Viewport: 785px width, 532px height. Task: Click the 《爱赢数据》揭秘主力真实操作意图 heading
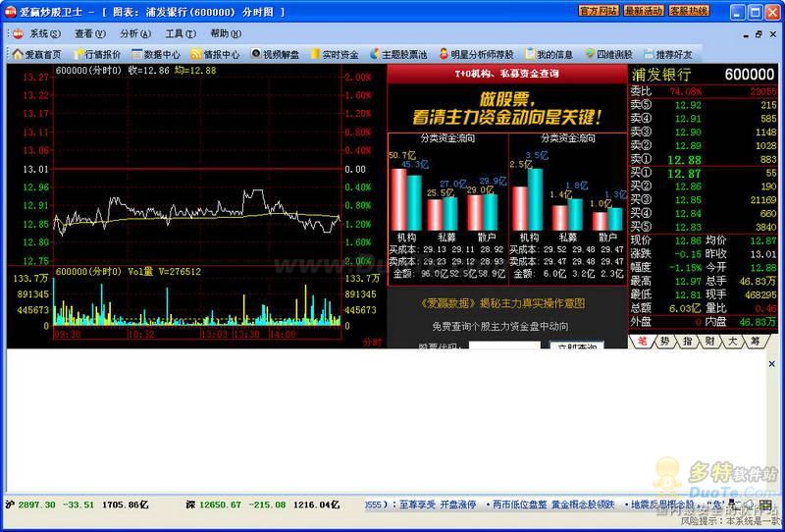click(x=502, y=303)
